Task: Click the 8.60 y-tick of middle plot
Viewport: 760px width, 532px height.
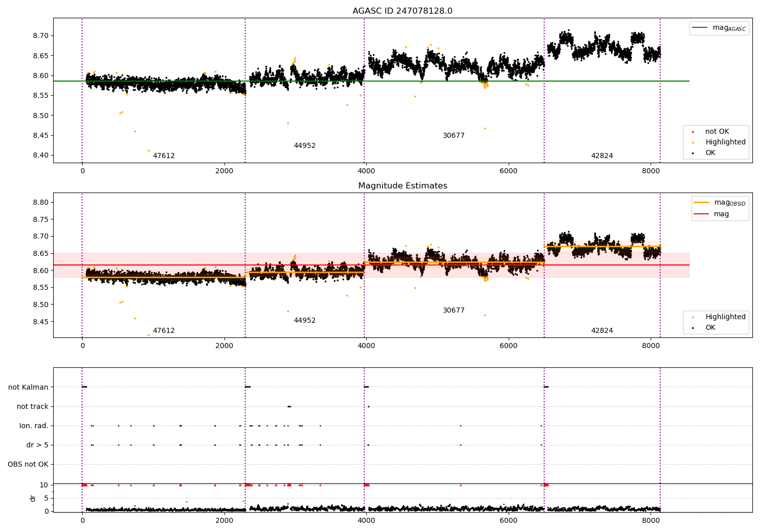Action: pos(41,271)
